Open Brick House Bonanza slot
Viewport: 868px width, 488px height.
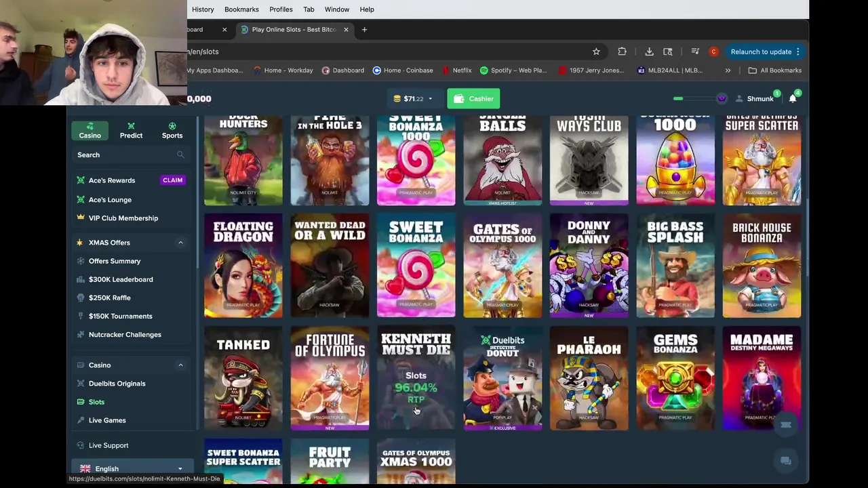pos(762,266)
